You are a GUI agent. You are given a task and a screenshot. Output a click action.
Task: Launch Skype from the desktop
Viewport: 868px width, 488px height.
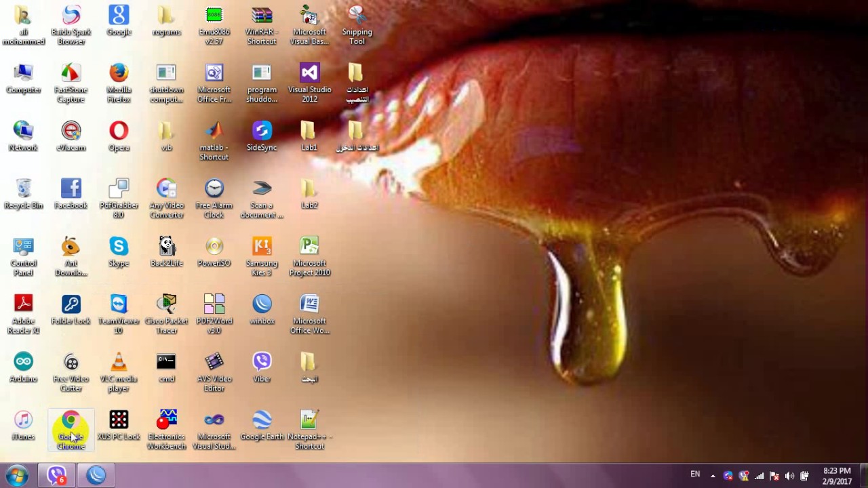click(x=119, y=252)
